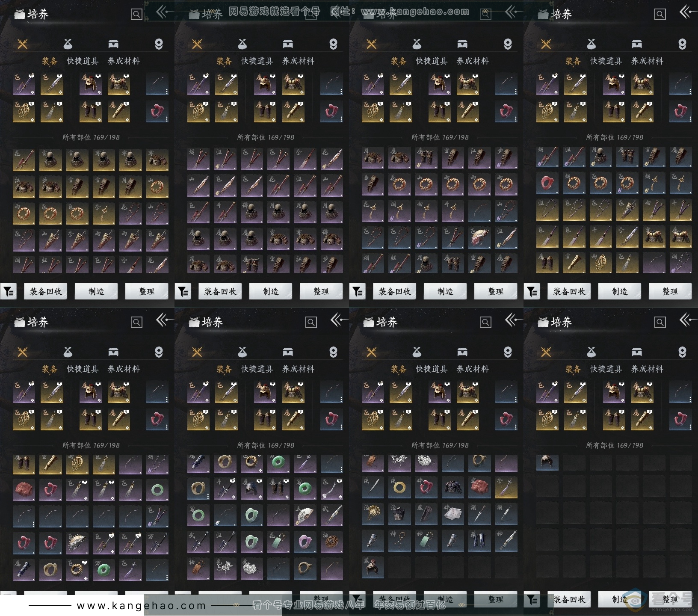
Task: Switch to 养成材料 tab in bottom-left panel
Action: point(124,369)
